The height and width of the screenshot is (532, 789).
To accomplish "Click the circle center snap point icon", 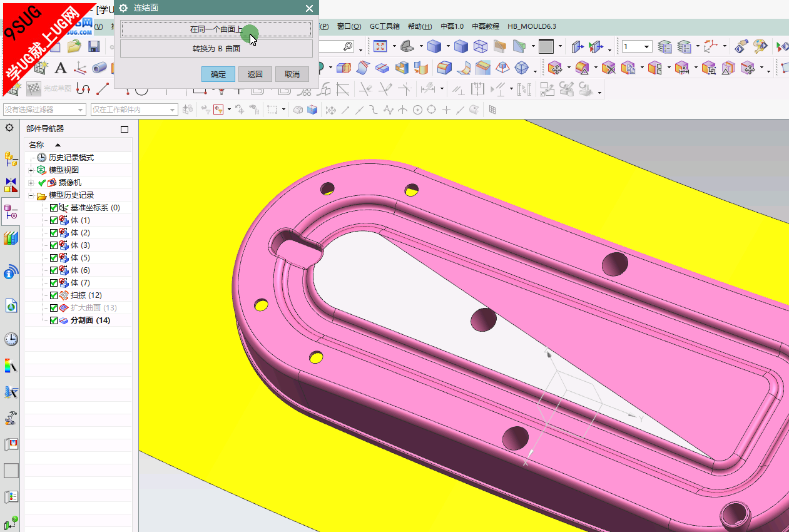I will tap(417, 110).
